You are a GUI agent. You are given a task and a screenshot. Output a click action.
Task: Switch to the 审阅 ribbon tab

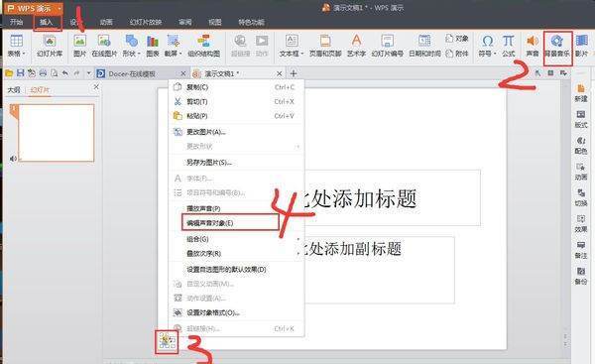[185, 22]
